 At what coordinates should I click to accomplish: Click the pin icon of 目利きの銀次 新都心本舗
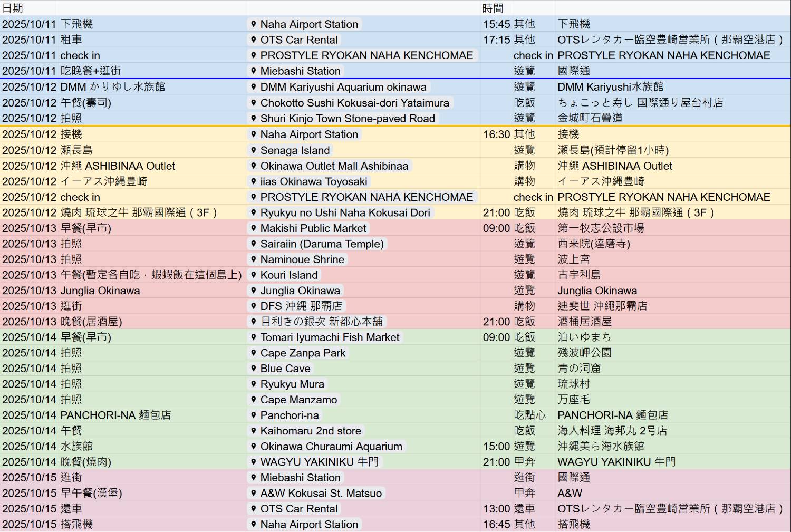(254, 321)
